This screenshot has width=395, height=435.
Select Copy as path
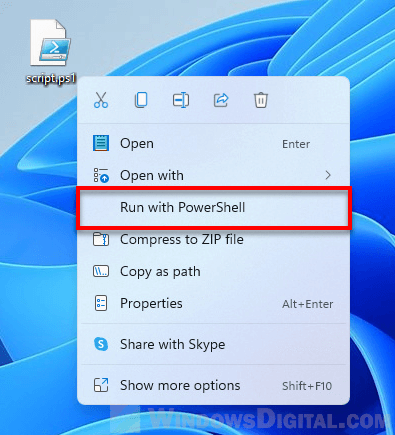[x=213, y=271]
